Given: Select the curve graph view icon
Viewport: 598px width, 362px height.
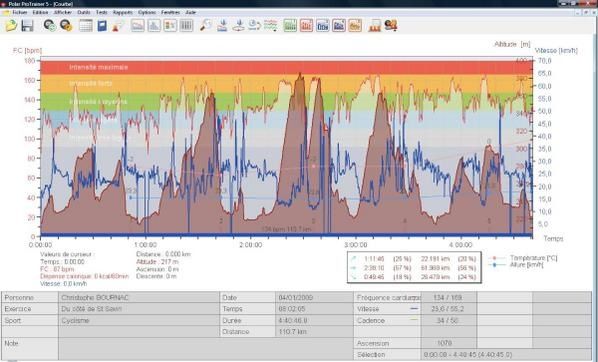Looking at the screenshot, I should (x=138, y=26).
